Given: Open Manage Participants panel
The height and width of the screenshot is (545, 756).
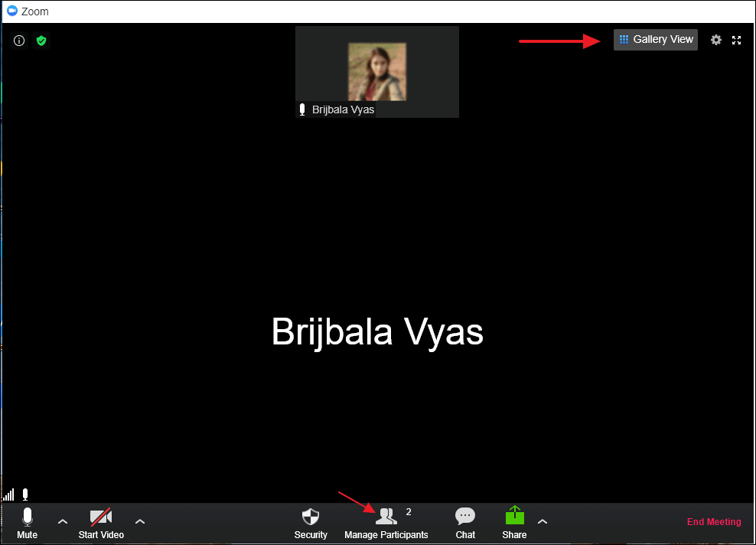Looking at the screenshot, I should coord(386,523).
